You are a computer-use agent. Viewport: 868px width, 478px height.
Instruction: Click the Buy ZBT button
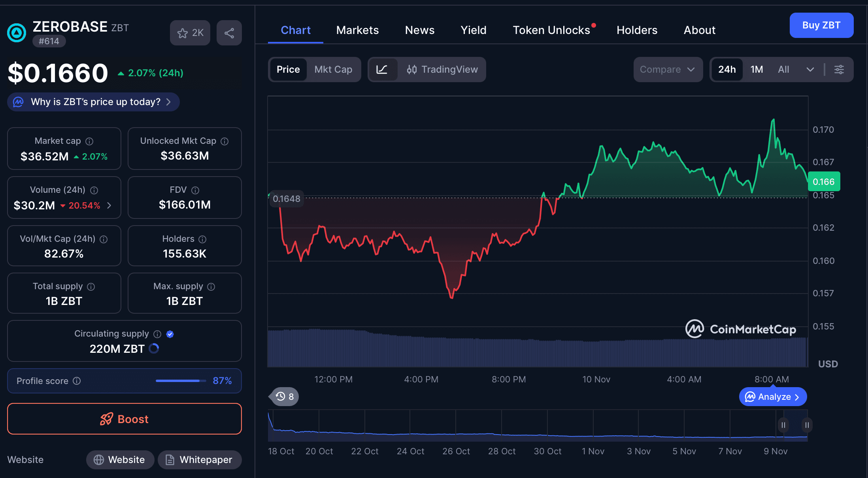[x=821, y=25]
